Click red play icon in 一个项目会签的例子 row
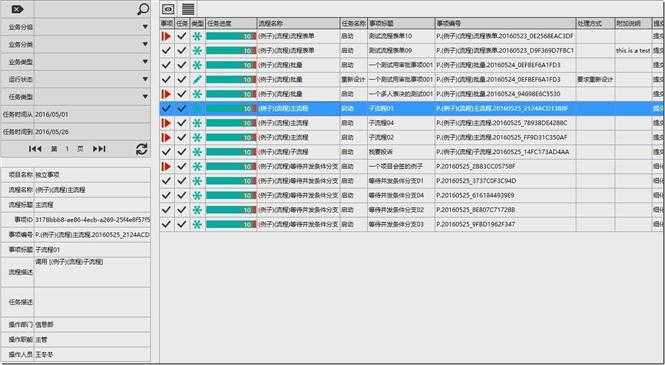Viewport: 665px width, 365px height. (166, 167)
